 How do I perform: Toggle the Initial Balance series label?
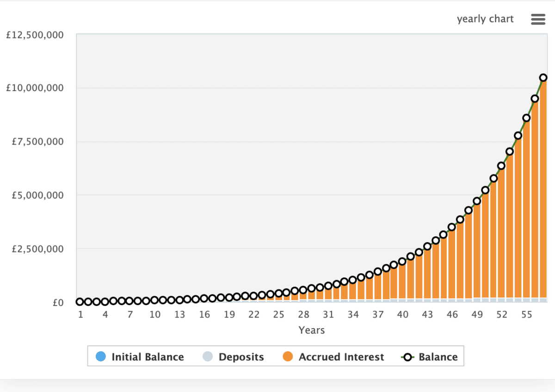pyautogui.click(x=148, y=357)
